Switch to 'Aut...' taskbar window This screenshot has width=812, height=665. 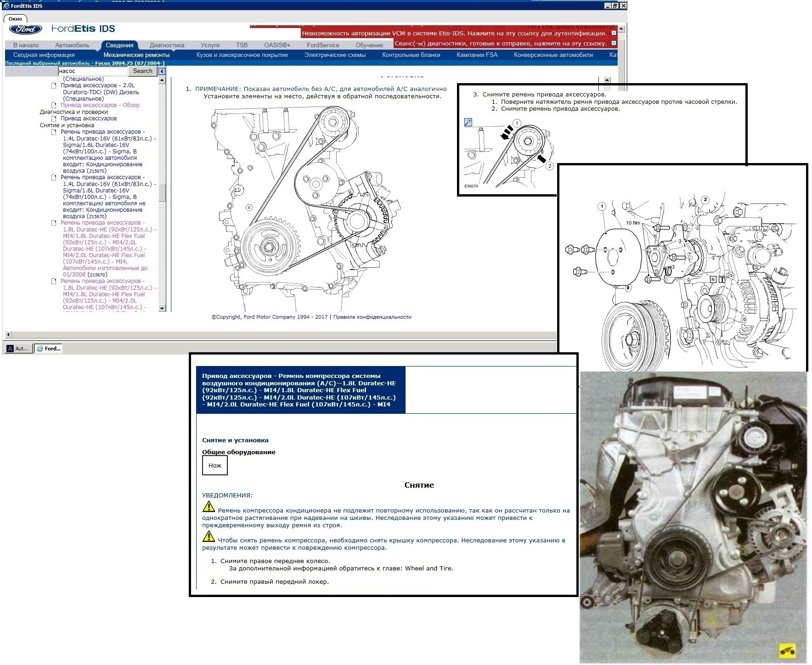click(x=18, y=349)
